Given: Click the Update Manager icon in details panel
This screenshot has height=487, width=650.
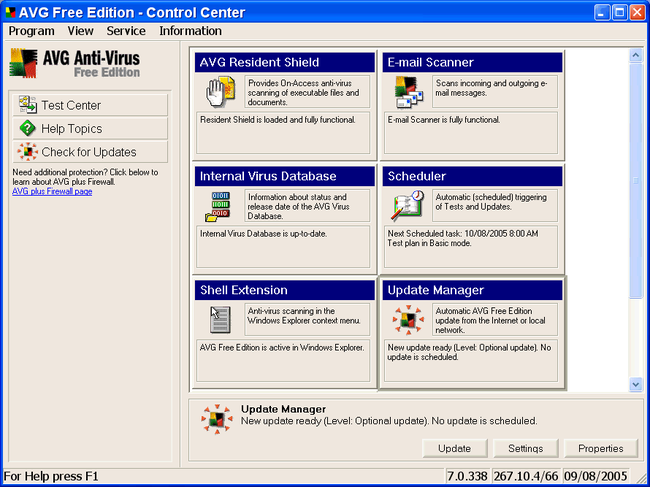Looking at the screenshot, I should (217, 419).
